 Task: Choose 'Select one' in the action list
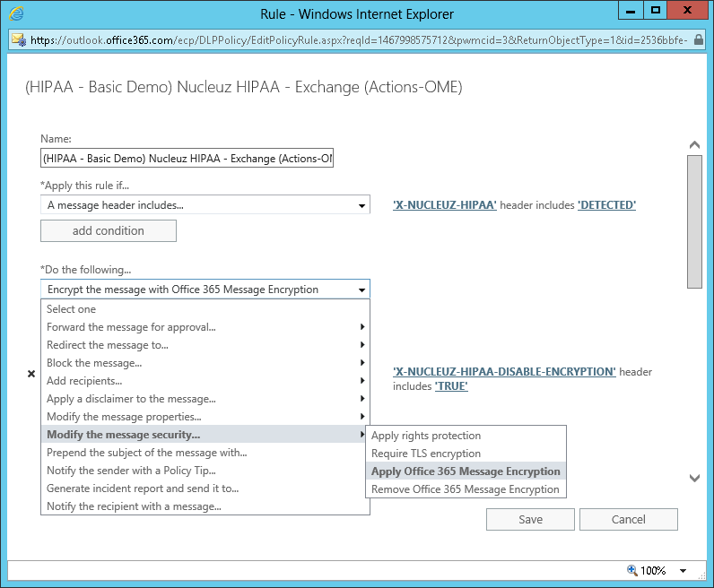point(205,309)
